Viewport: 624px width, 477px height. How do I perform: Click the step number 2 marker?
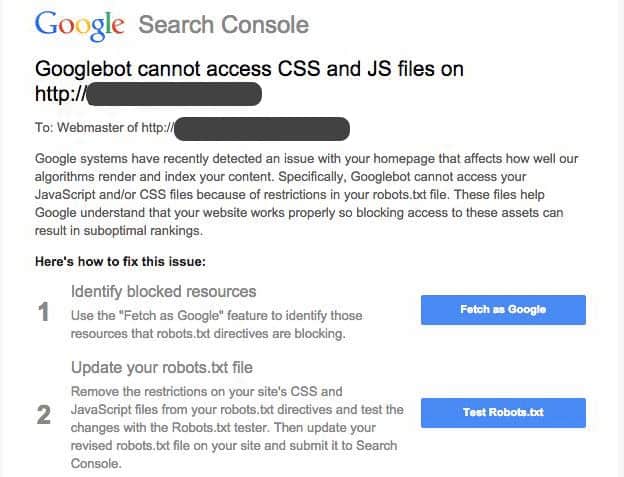[43, 414]
